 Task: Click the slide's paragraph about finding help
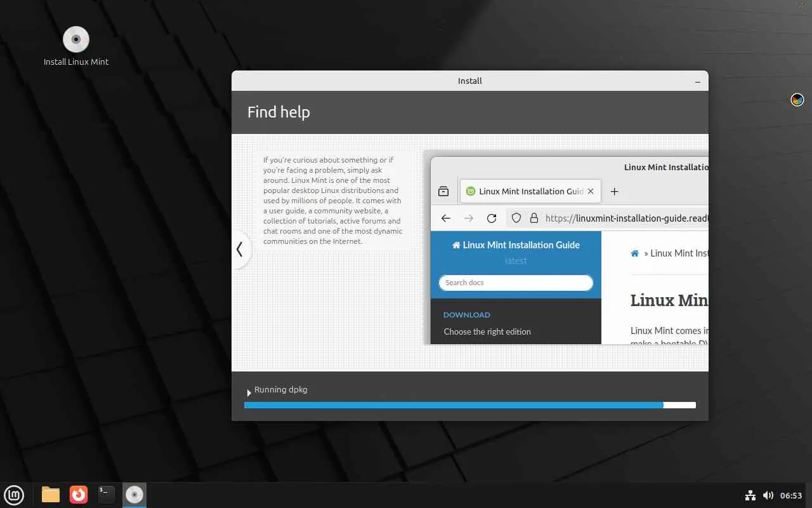click(333, 201)
